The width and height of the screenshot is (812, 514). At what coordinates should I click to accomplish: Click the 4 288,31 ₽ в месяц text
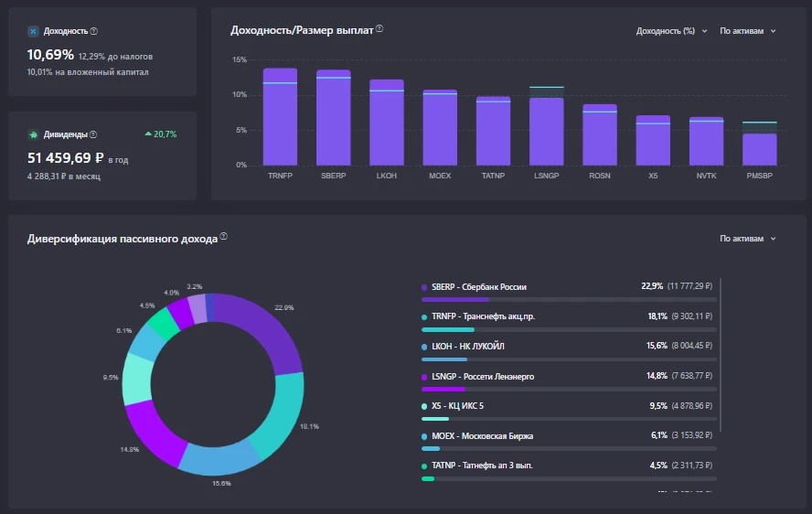(64, 177)
